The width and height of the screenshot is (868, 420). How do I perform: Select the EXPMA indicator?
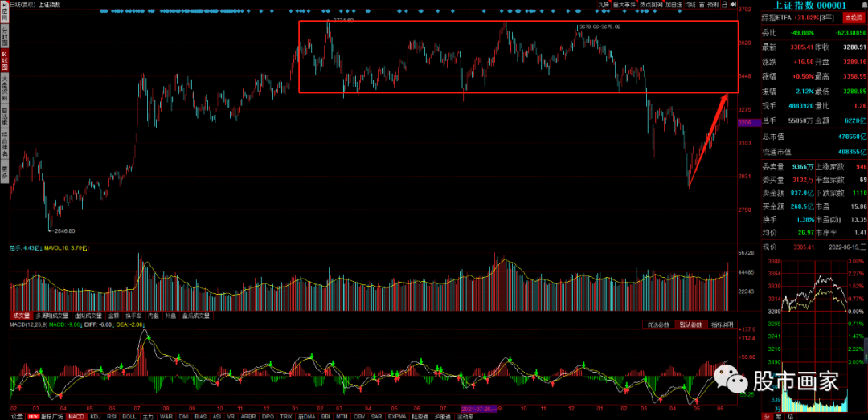click(397, 416)
